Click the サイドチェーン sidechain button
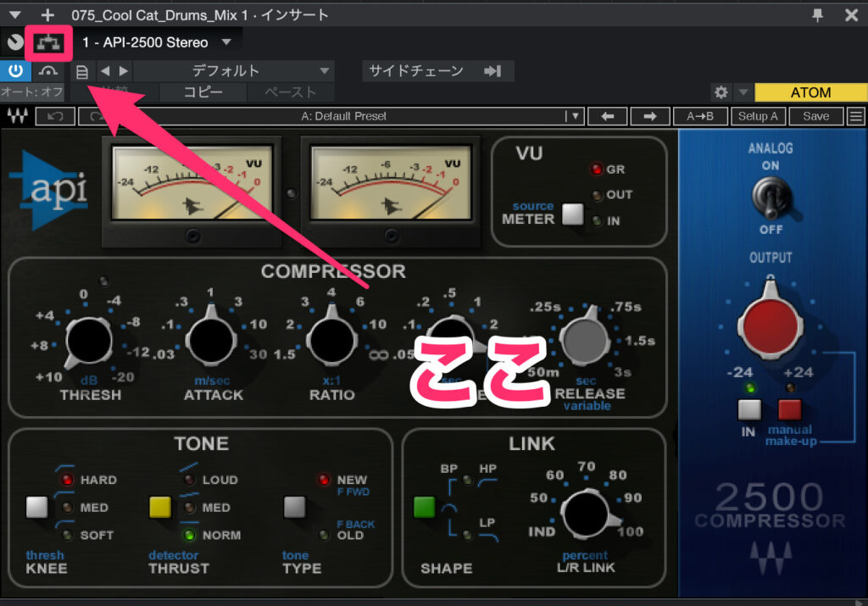The height and width of the screenshot is (606, 868). pos(437,71)
